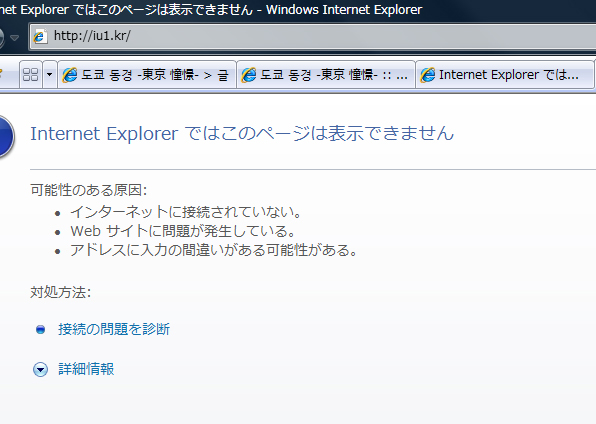
Task: Click the text インターネットに接続されていない。
Action: click(186, 212)
